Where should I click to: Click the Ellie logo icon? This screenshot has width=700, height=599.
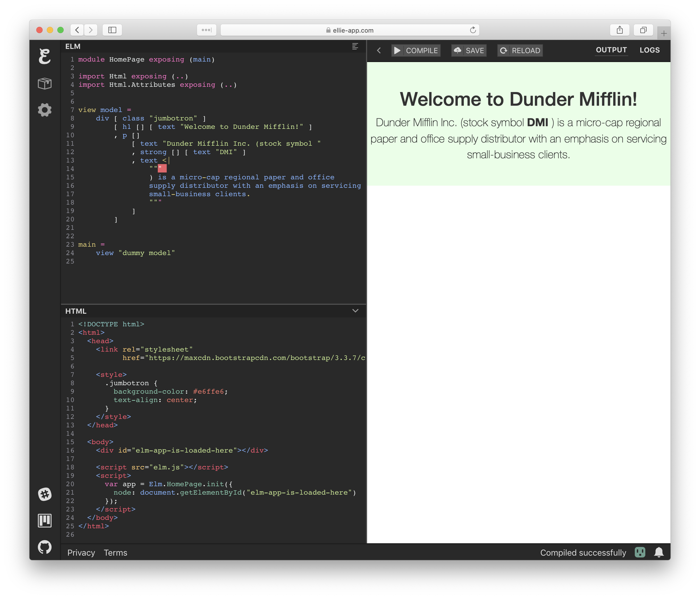click(45, 56)
